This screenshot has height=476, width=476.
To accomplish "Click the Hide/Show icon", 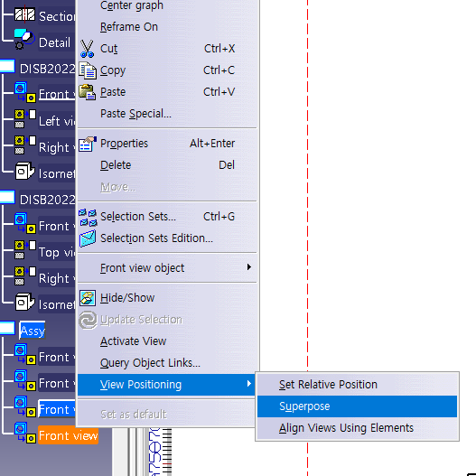I will pyautogui.click(x=88, y=298).
